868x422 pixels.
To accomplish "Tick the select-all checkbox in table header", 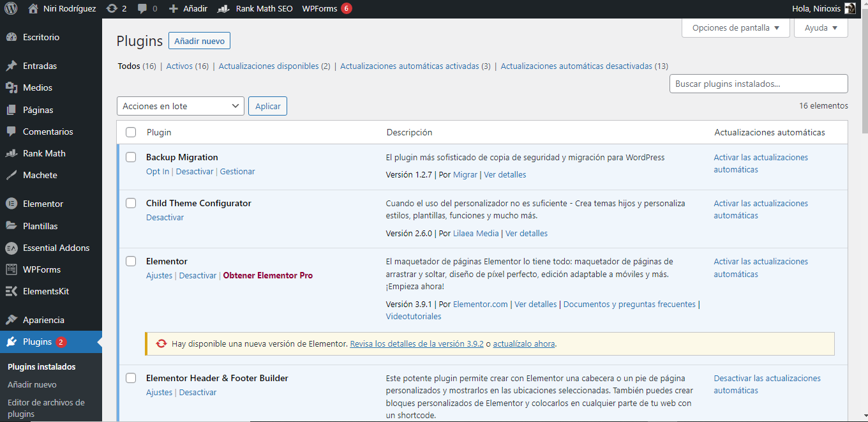I will 131,132.
